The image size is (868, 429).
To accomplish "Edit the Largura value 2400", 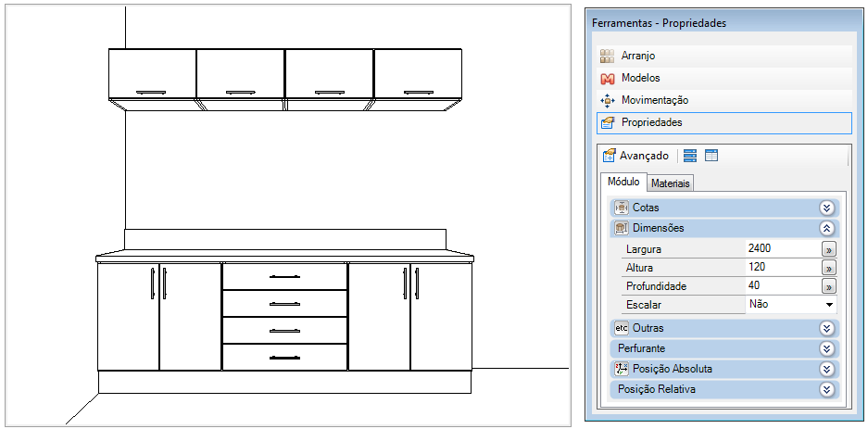I will (782, 248).
